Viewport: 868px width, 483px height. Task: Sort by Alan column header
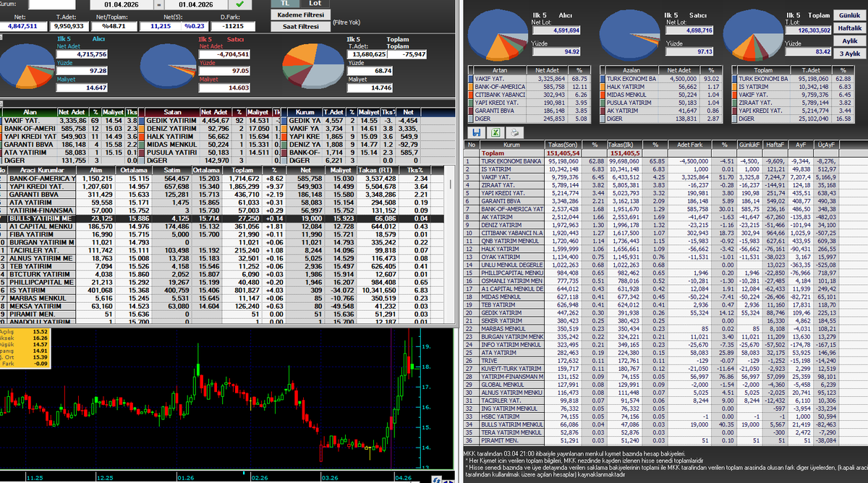(x=28, y=112)
